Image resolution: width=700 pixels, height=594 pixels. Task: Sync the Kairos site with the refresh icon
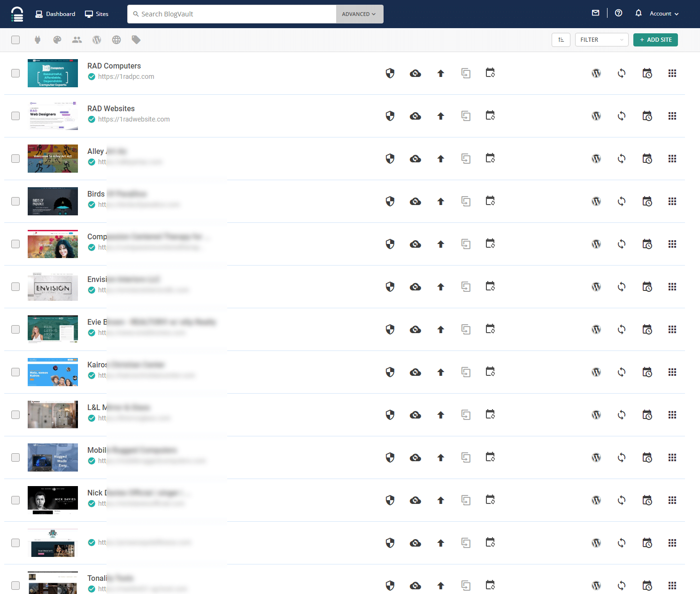[x=622, y=372]
